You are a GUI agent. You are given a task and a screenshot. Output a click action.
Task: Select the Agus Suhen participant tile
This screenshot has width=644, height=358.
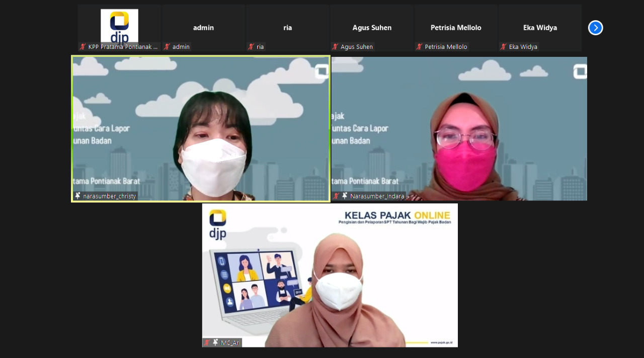coord(372,28)
